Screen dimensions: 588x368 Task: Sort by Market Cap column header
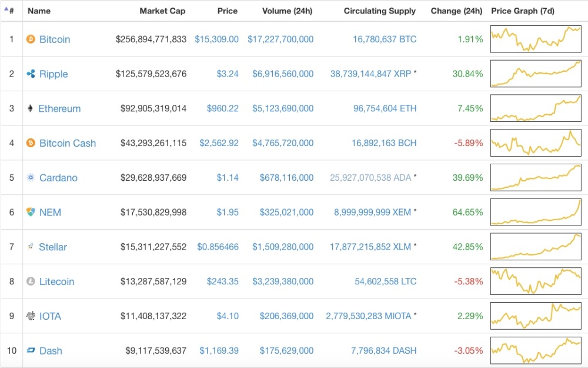[162, 11]
